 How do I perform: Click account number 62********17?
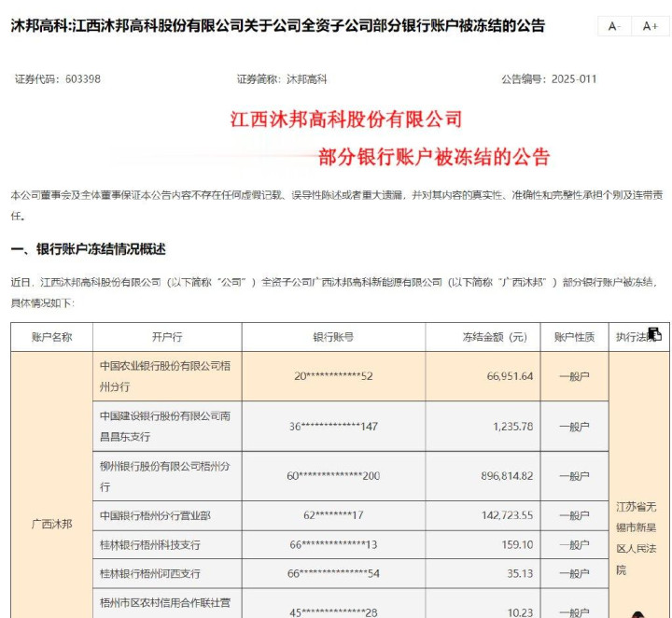click(333, 515)
